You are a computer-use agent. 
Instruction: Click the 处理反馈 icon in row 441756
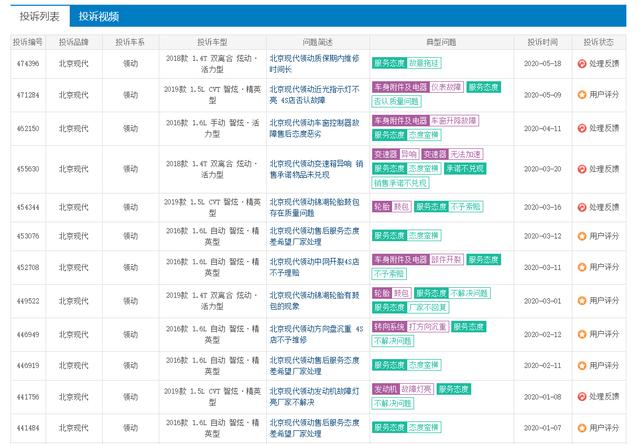[582, 397]
